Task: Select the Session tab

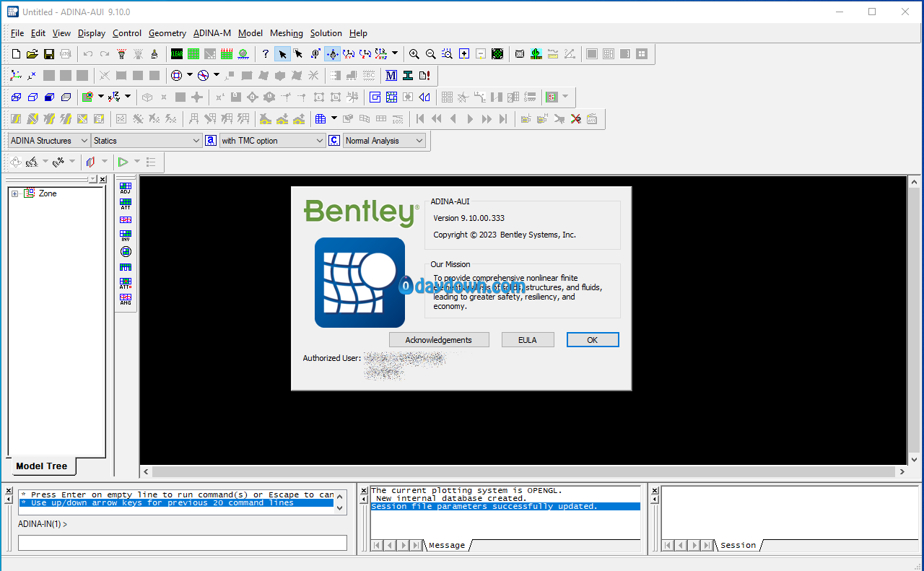Action: tap(738, 545)
